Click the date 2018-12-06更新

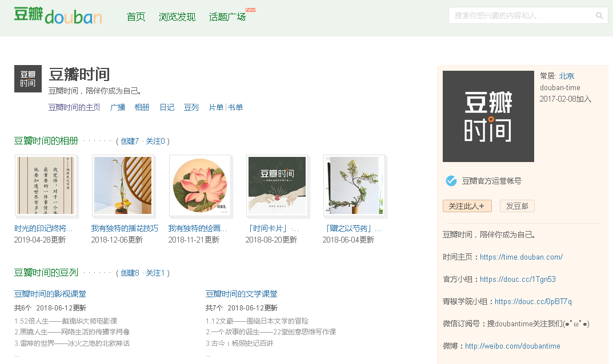[x=117, y=240]
